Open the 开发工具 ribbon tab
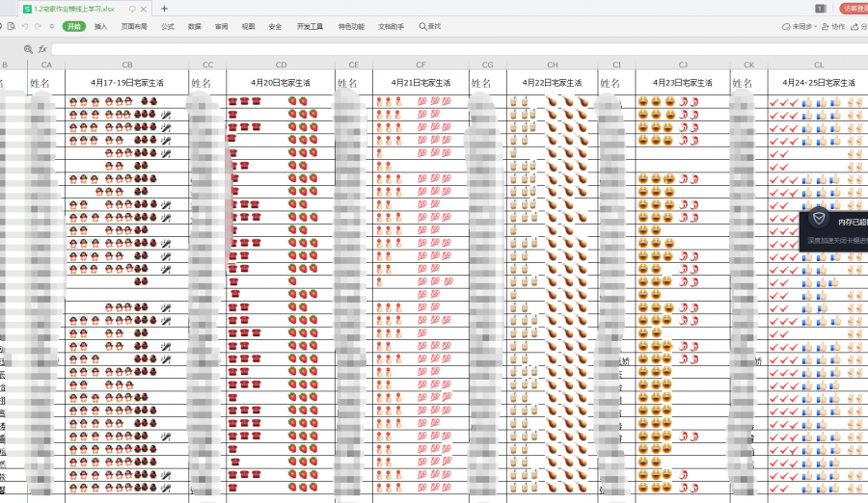Image resolution: width=868 pixels, height=503 pixels. (310, 26)
